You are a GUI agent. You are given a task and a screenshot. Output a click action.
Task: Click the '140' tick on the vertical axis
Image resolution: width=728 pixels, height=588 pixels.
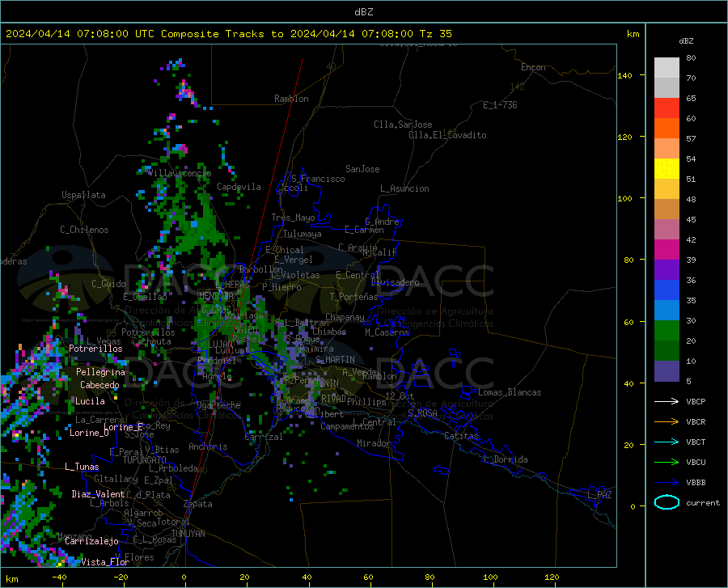624,76
